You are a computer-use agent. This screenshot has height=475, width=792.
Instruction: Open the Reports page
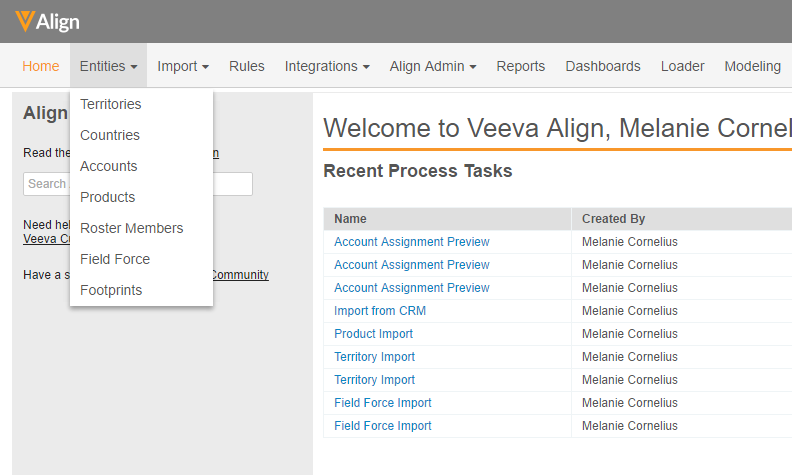[521, 66]
